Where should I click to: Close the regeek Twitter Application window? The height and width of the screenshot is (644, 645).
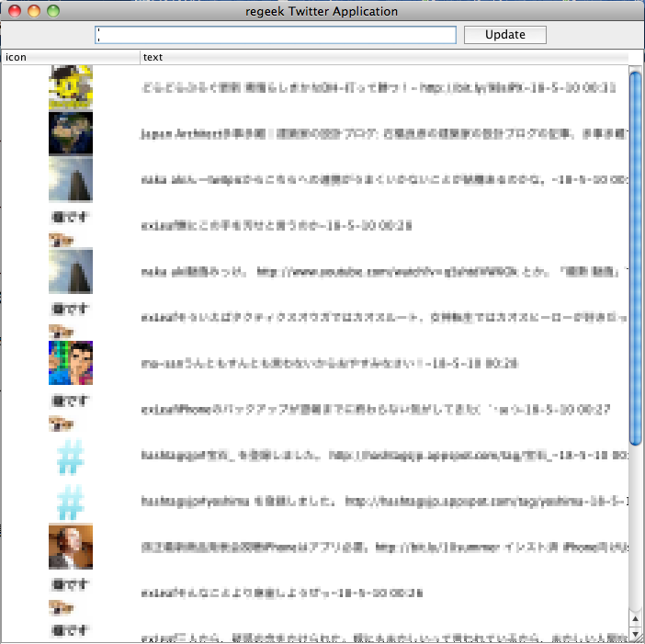15,11
